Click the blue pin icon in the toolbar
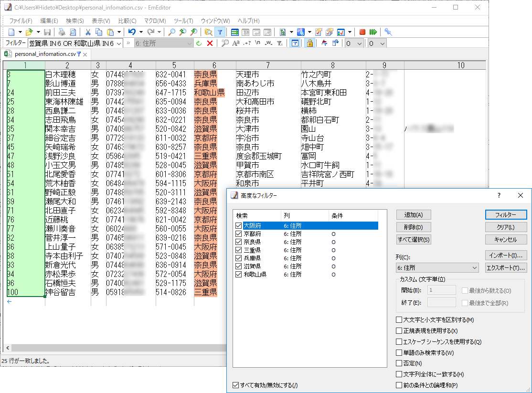 388,32
